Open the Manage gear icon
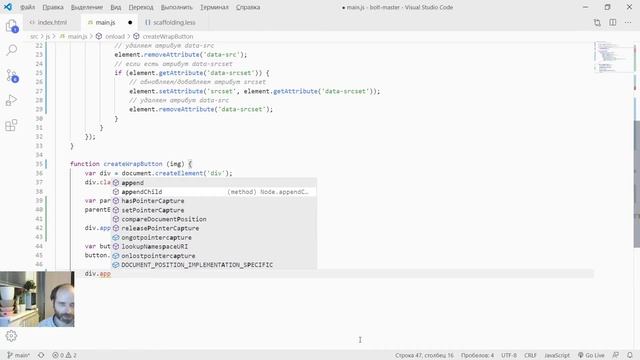Image resolution: width=640 pixels, height=360 pixels. [x=11, y=336]
